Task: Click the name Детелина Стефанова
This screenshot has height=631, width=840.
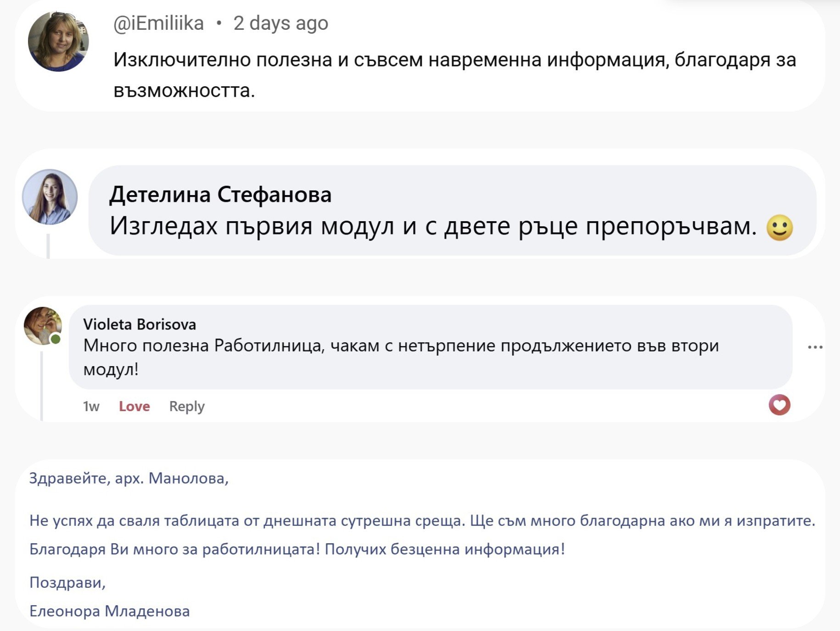Action: click(220, 195)
